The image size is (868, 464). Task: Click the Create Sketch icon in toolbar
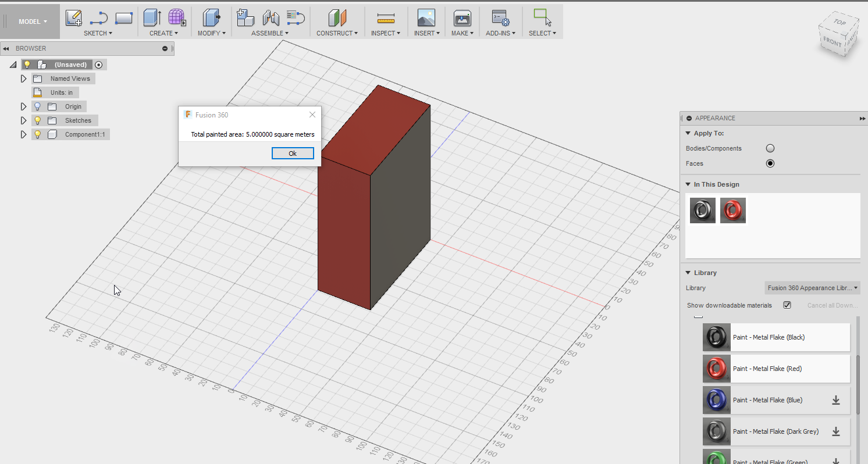[74, 18]
